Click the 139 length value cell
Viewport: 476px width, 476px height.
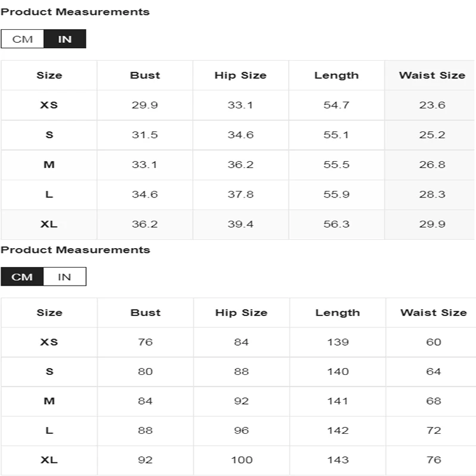pyautogui.click(x=337, y=342)
